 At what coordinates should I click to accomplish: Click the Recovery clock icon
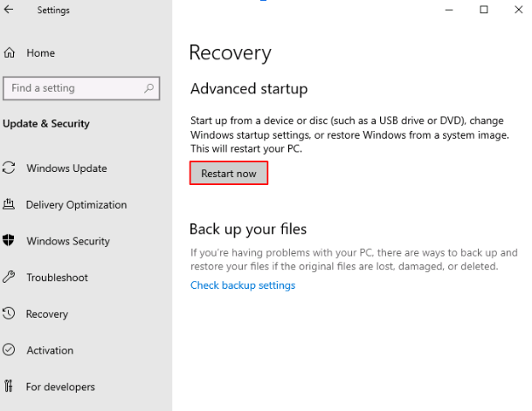[x=10, y=314]
